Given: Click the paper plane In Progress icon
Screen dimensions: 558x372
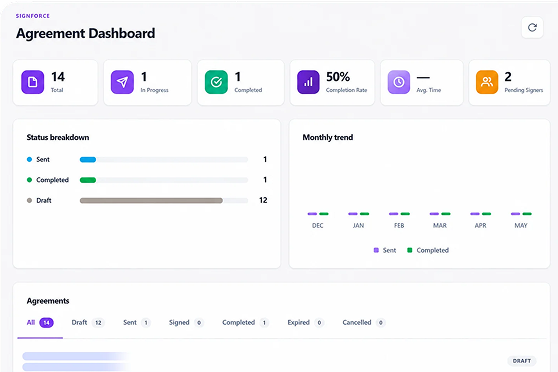Looking at the screenshot, I should (122, 82).
